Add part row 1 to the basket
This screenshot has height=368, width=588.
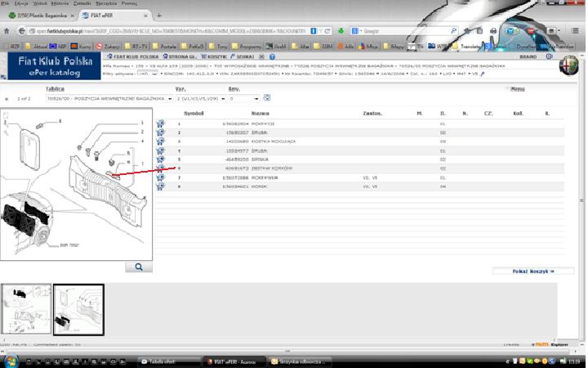(x=161, y=123)
